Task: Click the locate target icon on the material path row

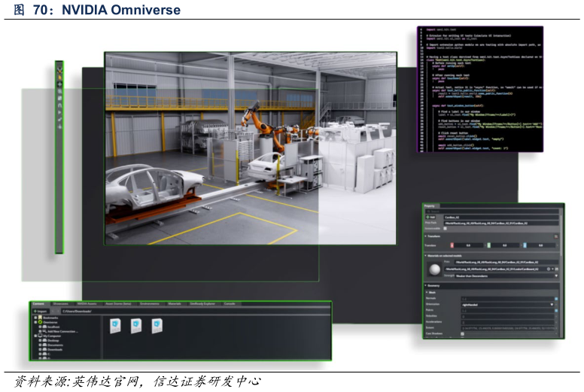Action: point(549,269)
